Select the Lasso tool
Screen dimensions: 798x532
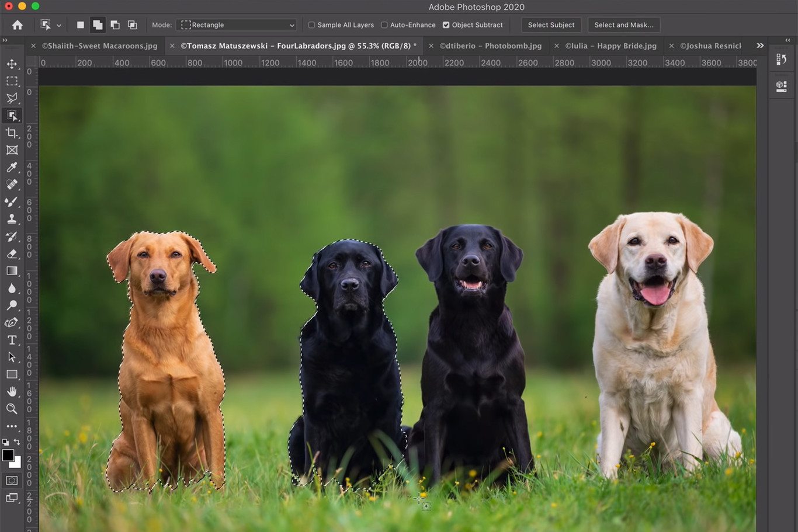(12, 98)
